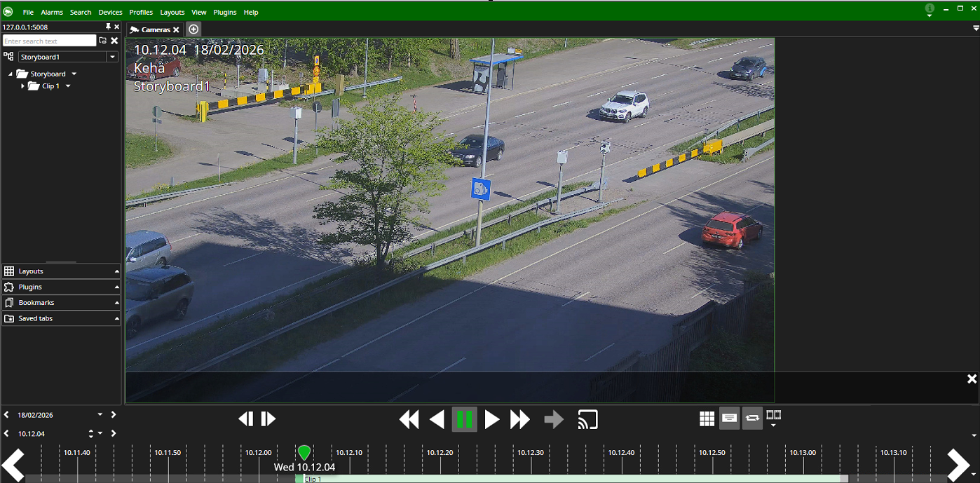The width and height of the screenshot is (980, 483).
Task: Clear the search text with X
Action: point(114,41)
